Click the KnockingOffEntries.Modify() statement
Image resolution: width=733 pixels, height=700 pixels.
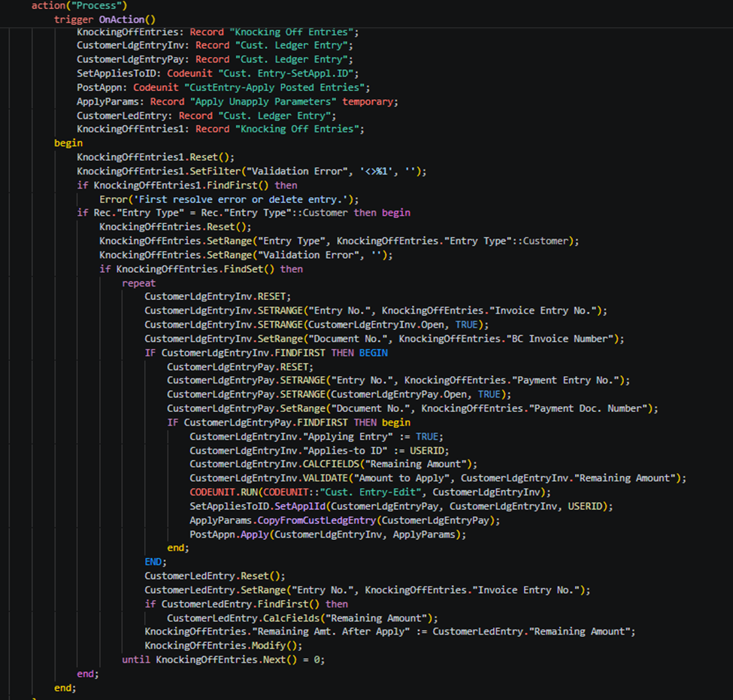(x=223, y=646)
